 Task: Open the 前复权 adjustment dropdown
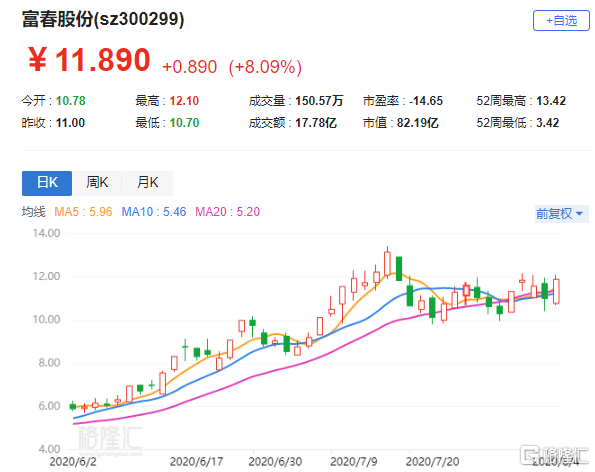coord(561,214)
